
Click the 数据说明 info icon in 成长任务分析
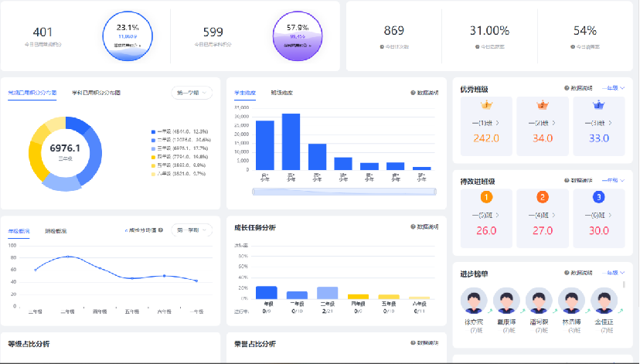pyautogui.click(x=414, y=227)
